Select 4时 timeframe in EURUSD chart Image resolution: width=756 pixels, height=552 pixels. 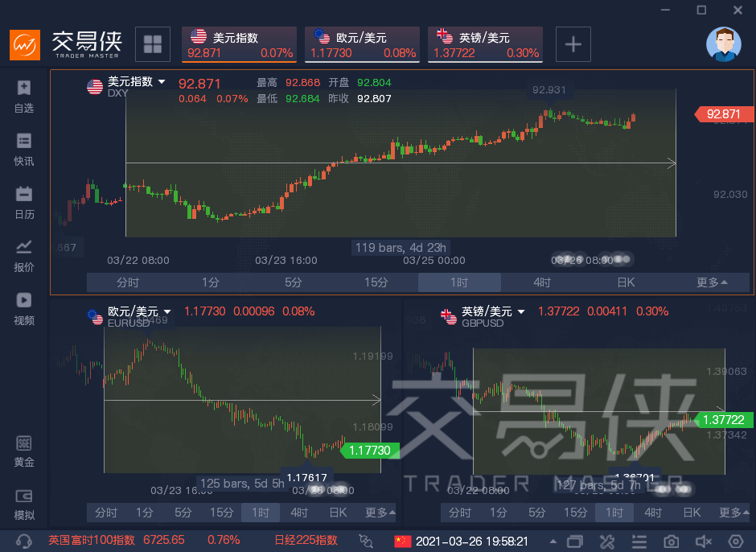(299, 513)
